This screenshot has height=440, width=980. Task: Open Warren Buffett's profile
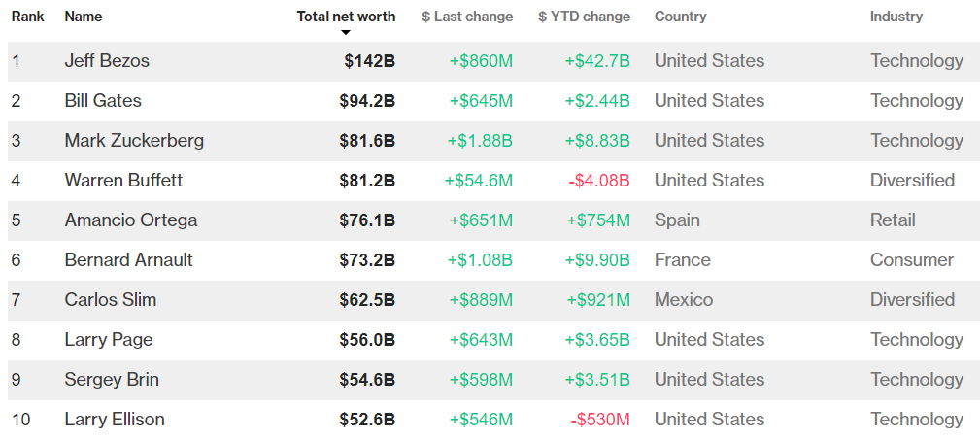click(x=123, y=181)
